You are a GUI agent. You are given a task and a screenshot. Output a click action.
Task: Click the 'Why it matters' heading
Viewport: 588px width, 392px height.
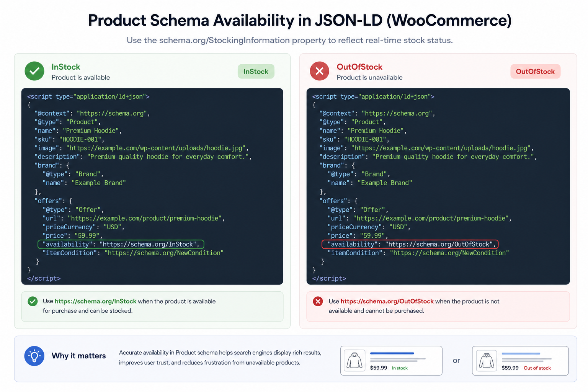(x=78, y=356)
